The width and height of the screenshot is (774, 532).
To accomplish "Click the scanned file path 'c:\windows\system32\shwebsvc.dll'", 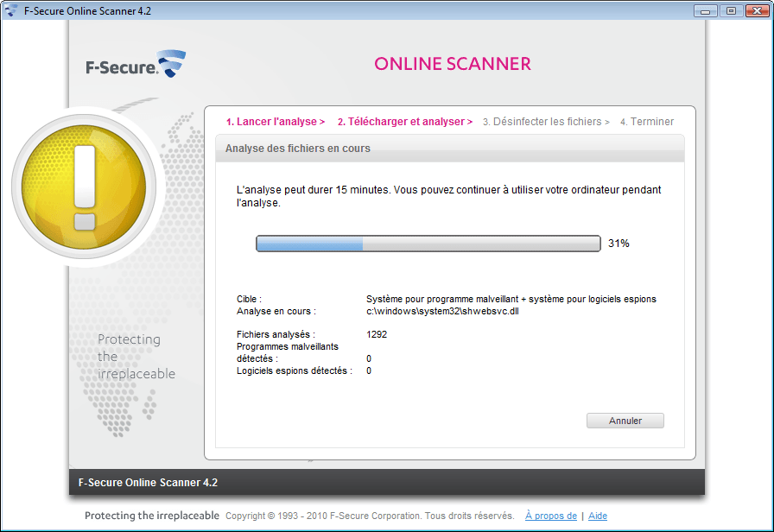I will pyautogui.click(x=442, y=312).
